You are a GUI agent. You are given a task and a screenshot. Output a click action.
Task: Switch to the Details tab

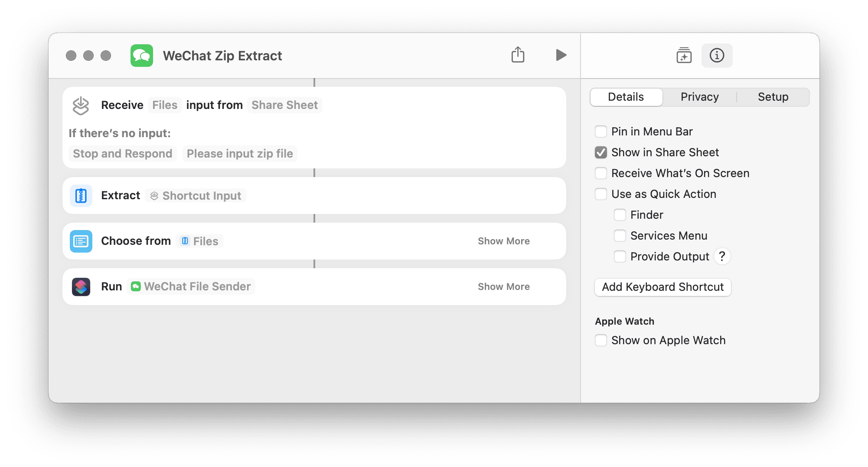tap(626, 97)
